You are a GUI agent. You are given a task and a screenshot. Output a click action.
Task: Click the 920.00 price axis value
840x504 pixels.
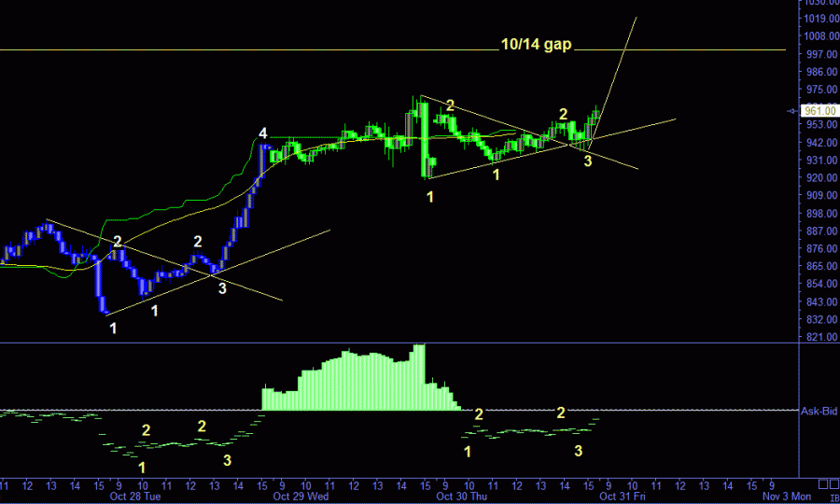pos(824,178)
